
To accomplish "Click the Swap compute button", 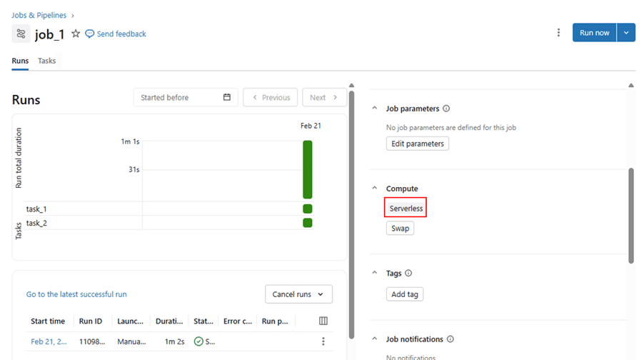I will click(x=400, y=229).
